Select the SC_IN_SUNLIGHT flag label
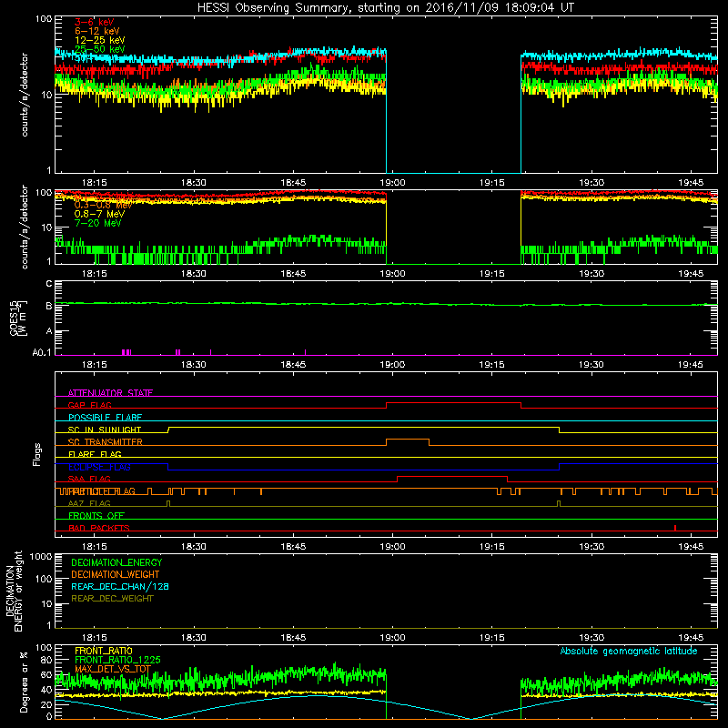728x728 pixels. pos(105,430)
